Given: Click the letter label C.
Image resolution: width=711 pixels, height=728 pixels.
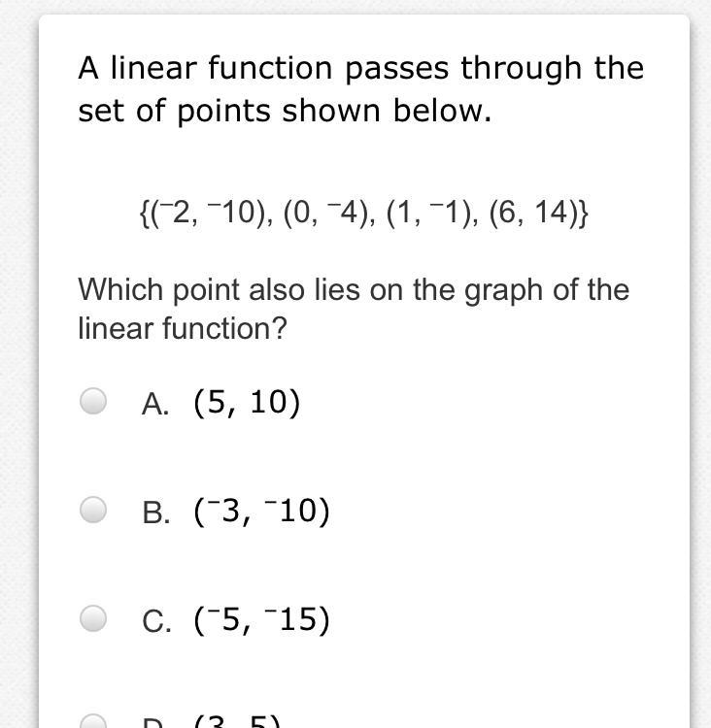Looking at the screenshot, I should coord(156,621).
